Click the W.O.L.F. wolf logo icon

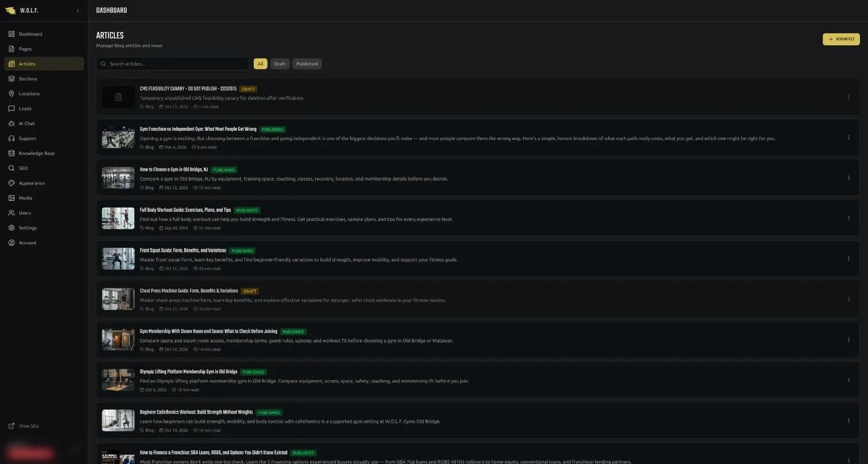coord(10,10)
